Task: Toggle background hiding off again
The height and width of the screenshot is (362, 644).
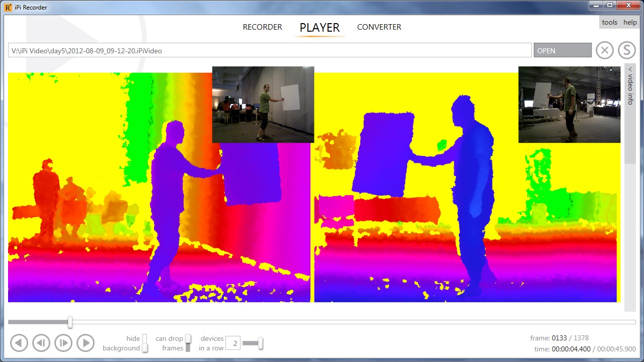Action: click(x=145, y=346)
